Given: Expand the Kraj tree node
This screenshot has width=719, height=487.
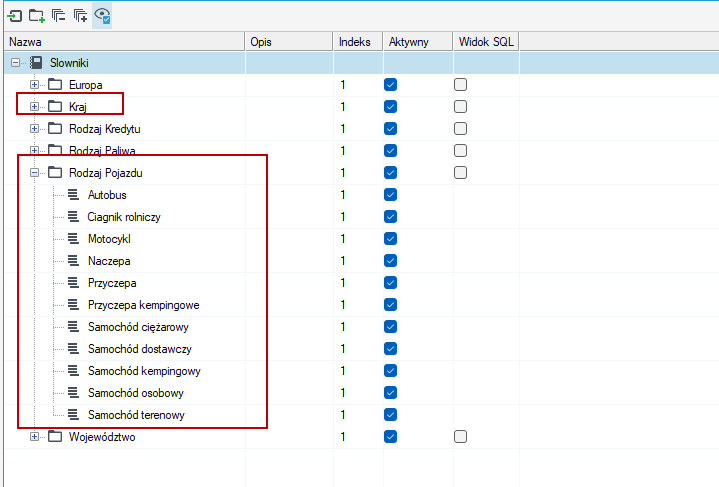Looking at the screenshot, I should 34,106.
